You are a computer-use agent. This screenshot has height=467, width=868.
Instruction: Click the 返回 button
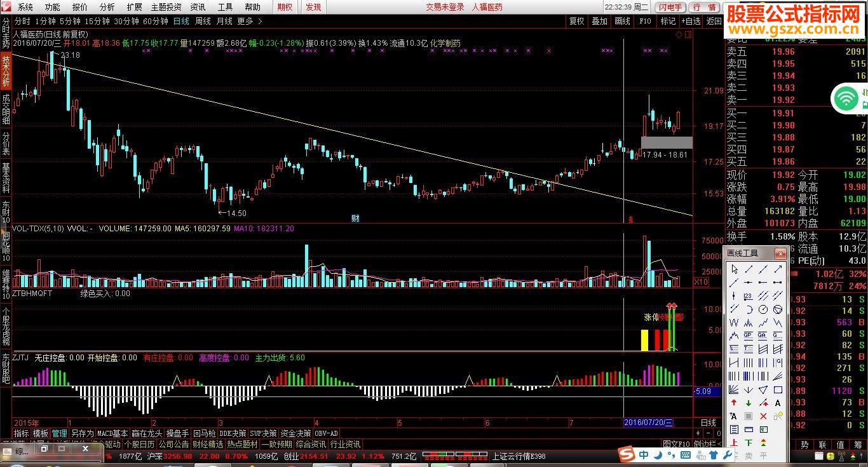(714, 21)
